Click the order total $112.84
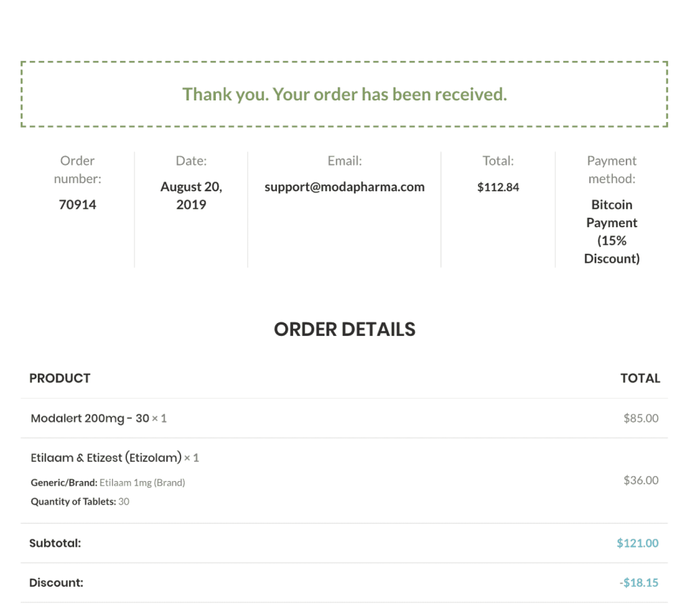695x616 pixels. pos(497,187)
